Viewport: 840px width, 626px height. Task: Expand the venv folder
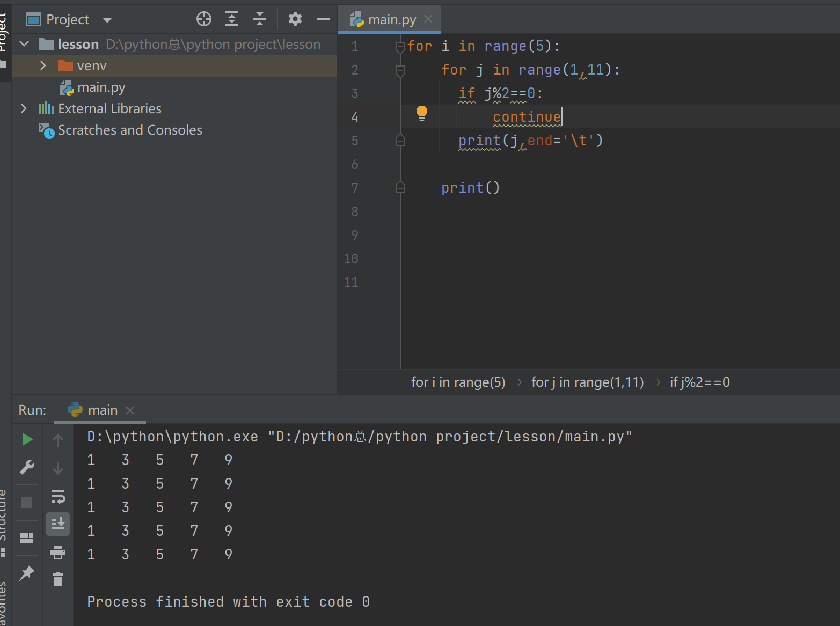pyautogui.click(x=43, y=65)
